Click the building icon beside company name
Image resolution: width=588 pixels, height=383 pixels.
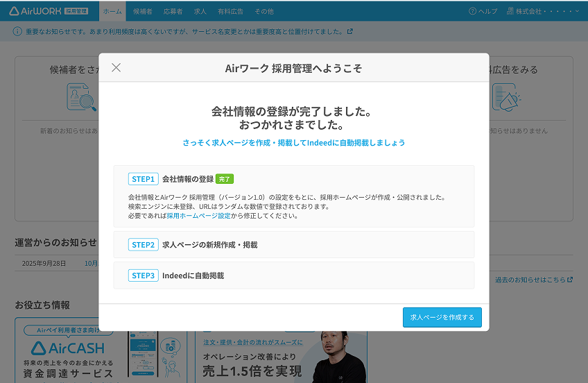510,11
